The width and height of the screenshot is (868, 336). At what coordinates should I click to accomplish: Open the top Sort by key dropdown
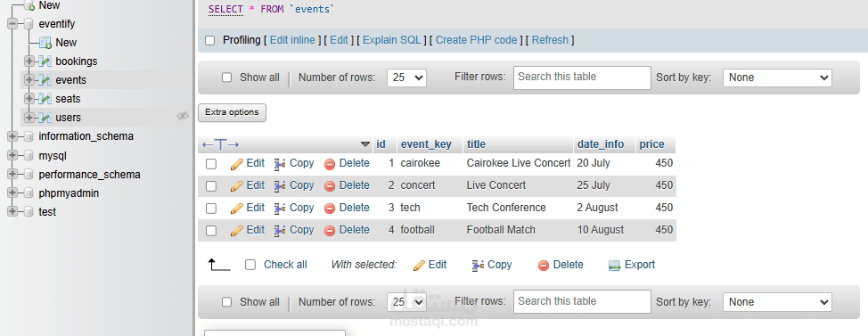pyautogui.click(x=777, y=78)
